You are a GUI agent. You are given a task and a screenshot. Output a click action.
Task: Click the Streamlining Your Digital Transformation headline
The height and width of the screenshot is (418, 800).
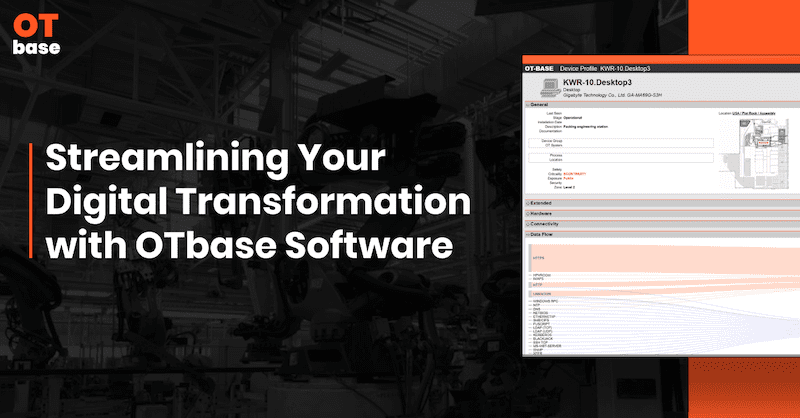coord(258,201)
